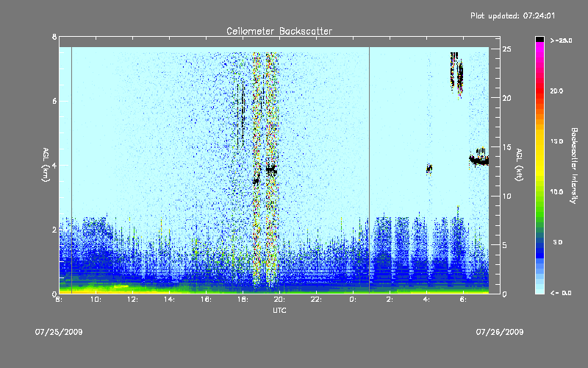Screen dimensions: 588x368
Task: Click the 6 km label on left axis
Action: coord(54,101)
